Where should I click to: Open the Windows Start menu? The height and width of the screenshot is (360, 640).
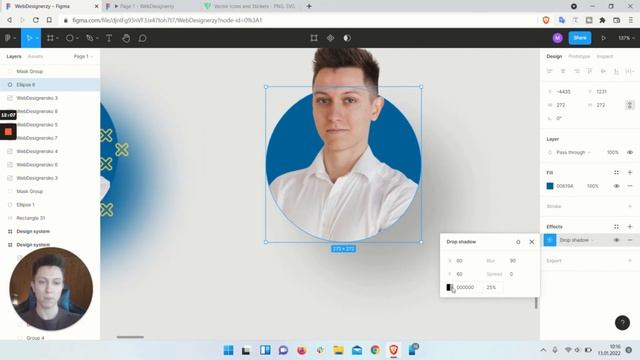(x=229, y=350)
